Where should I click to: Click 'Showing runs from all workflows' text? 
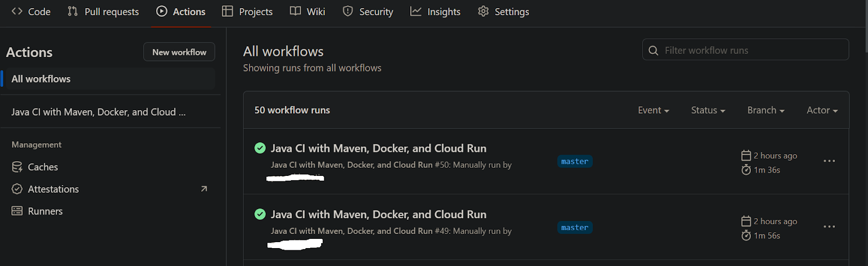pyautogui.click(x=312, y=68)
